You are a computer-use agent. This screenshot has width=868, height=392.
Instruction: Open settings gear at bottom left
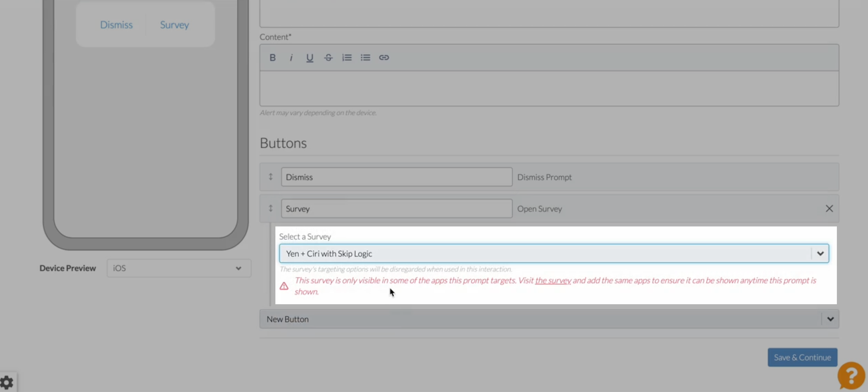click(x=7, y=383)
